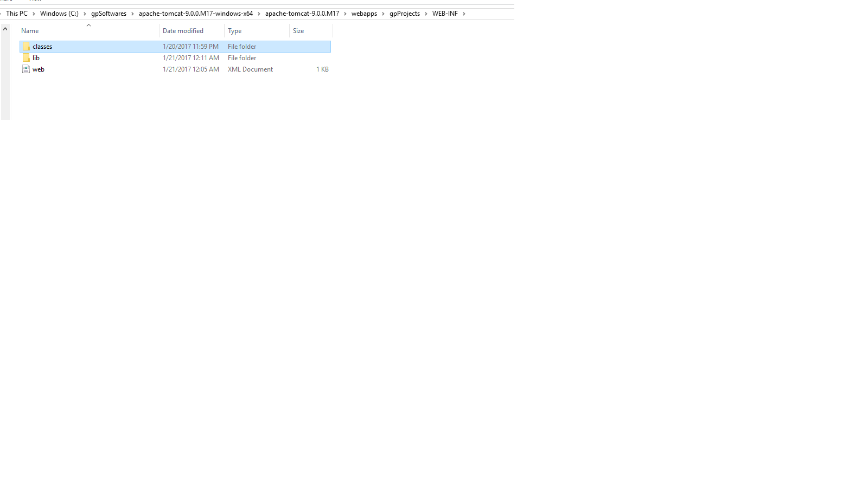Screen dimensions: 868x488
Task: Click the classes folder icon
Action: click(26, 47)
